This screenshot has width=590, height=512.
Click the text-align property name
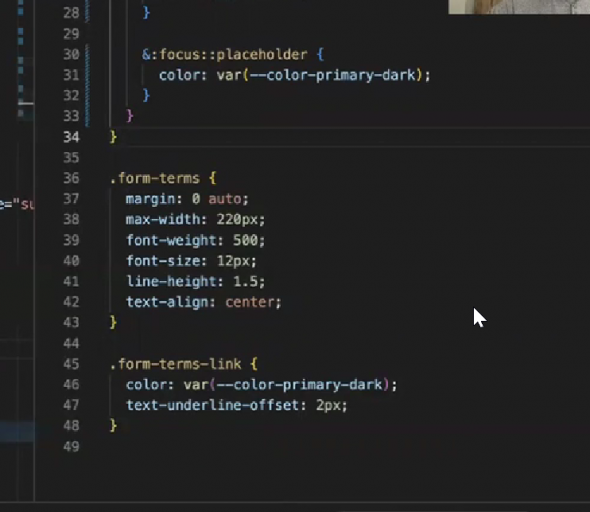tap(167, 302)
